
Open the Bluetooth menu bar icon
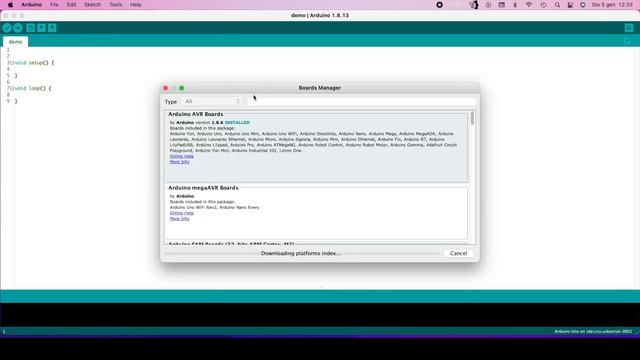[515, 5]
